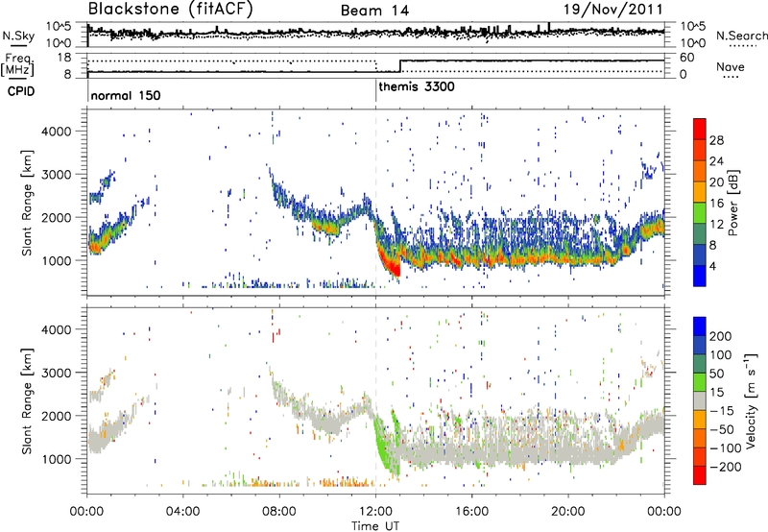This screenshot has height=532, width=768.
Task: Click the frequency step-up near 13:00 UT
Action: click(x=400, y=66)
